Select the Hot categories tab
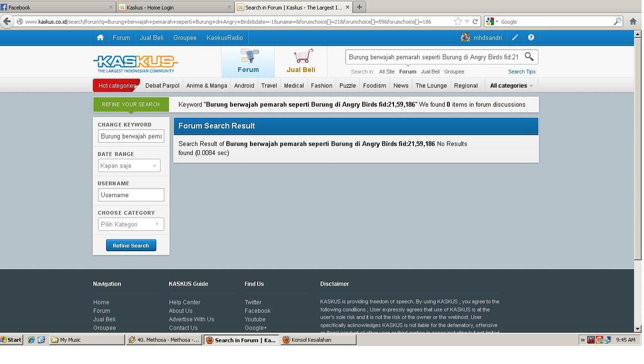This screenshot has width=644, height=364. click(x=117, y=86)
